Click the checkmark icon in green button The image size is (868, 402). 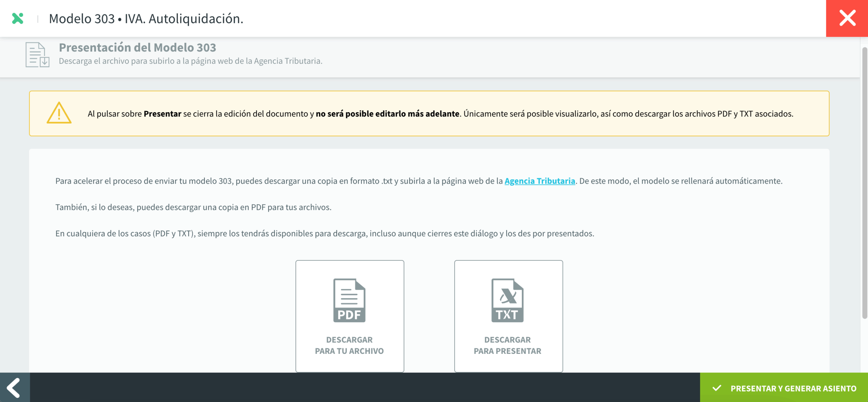point(717,388)
